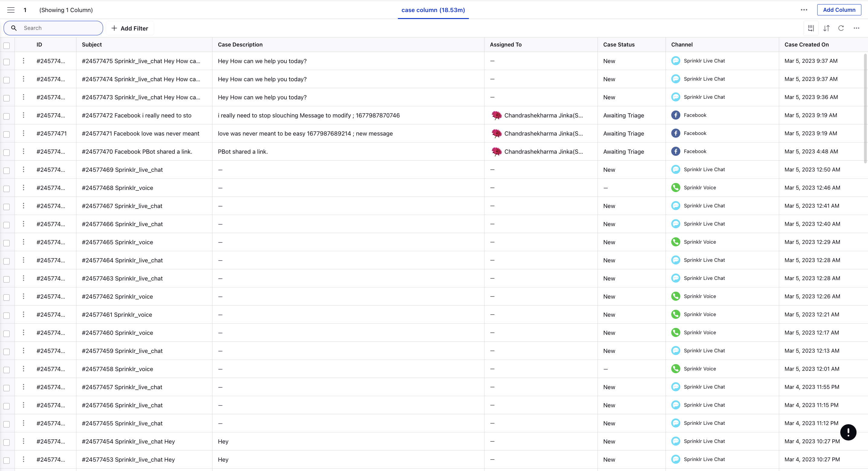Open the top header ellipsis menu
This screenshot has width=868, height=471.
tap(804, 10)
